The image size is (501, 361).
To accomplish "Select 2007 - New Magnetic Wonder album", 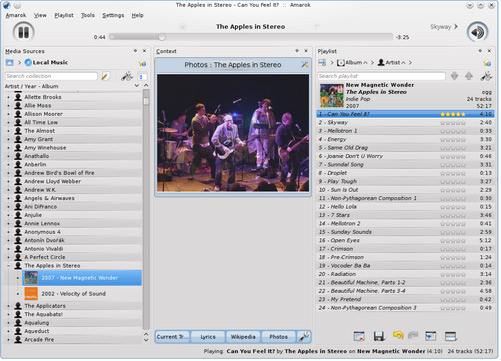I will pyautogui.click(x=82, y=278).
